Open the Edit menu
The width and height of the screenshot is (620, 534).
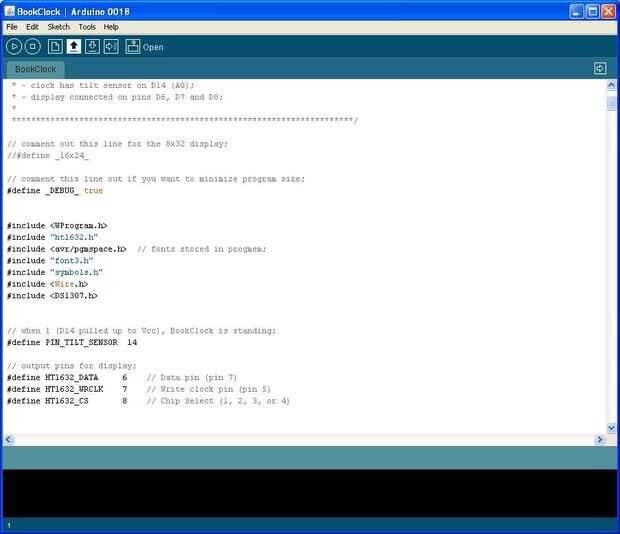point(32,27)
